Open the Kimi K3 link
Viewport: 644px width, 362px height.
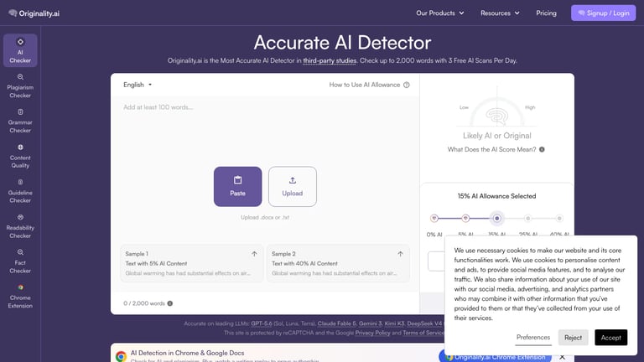[x=394, y=323]
